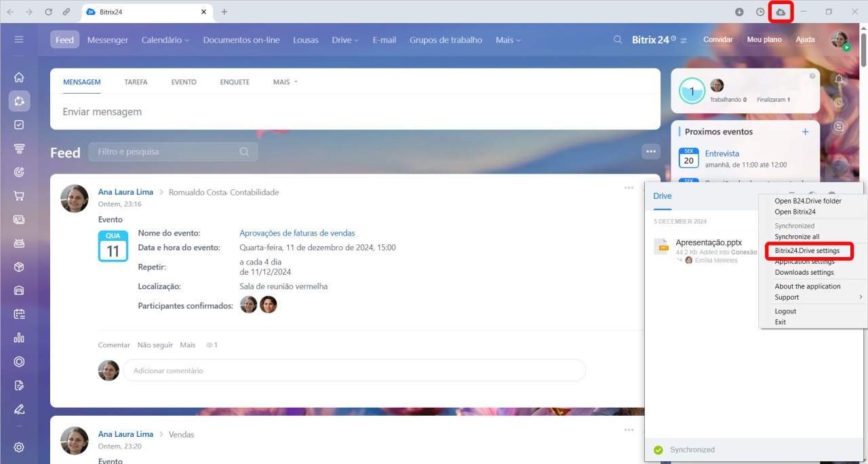Click the Ajuda button
Viewport: 868px width, 464px height.
point(805,39)
